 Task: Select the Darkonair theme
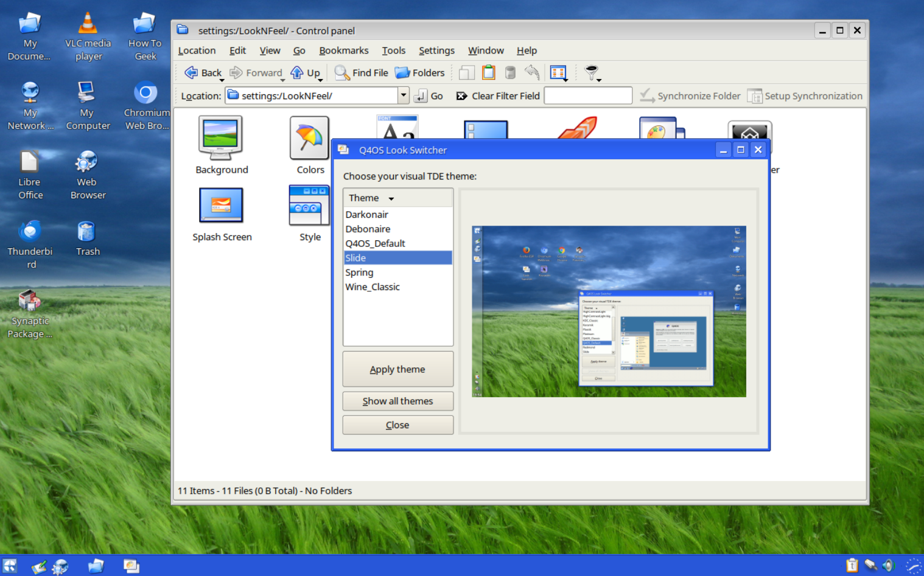point(398,214)
